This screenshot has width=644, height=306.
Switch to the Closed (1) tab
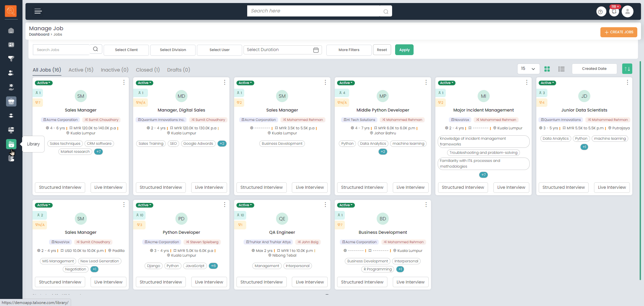click(148, 70)
